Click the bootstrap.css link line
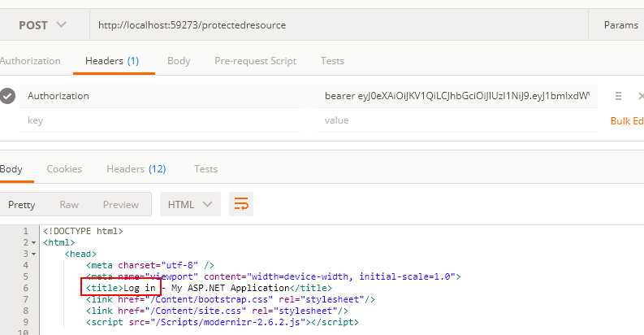The width and height of the screenshot is (644, 335). 231,299
